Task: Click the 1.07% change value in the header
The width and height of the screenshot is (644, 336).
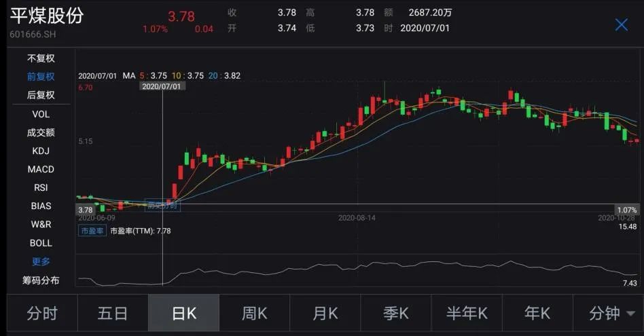Action: [155, 29]
